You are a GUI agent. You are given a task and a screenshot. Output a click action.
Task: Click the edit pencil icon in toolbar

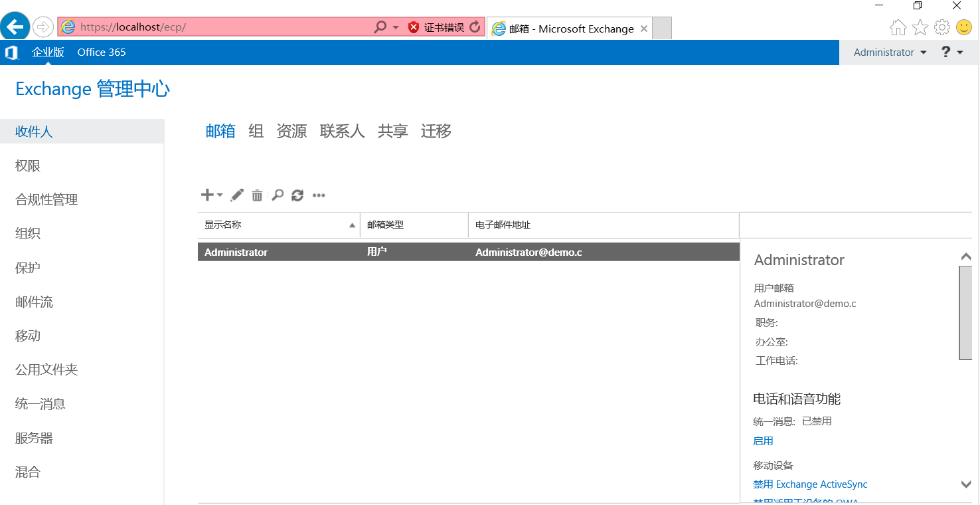pyautogui.click(x=237, y=195)
